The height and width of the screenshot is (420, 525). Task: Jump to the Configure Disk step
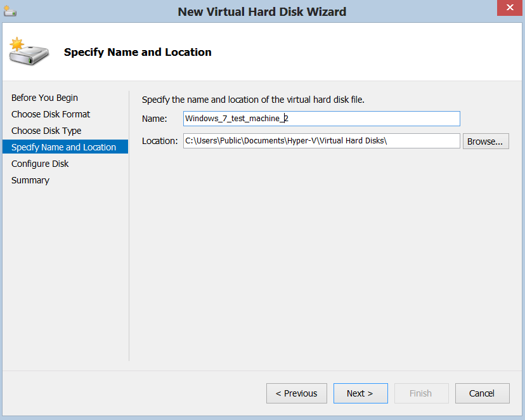40,163
